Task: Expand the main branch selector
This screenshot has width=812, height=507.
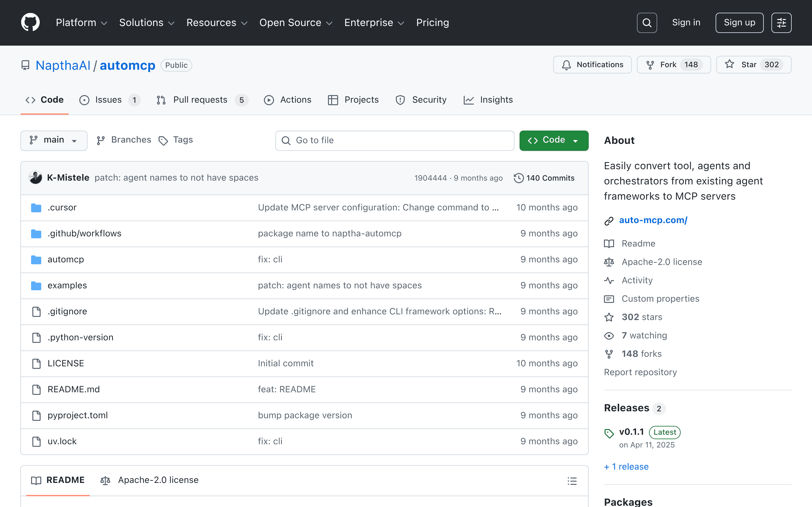Action: (x=54, y=140)
